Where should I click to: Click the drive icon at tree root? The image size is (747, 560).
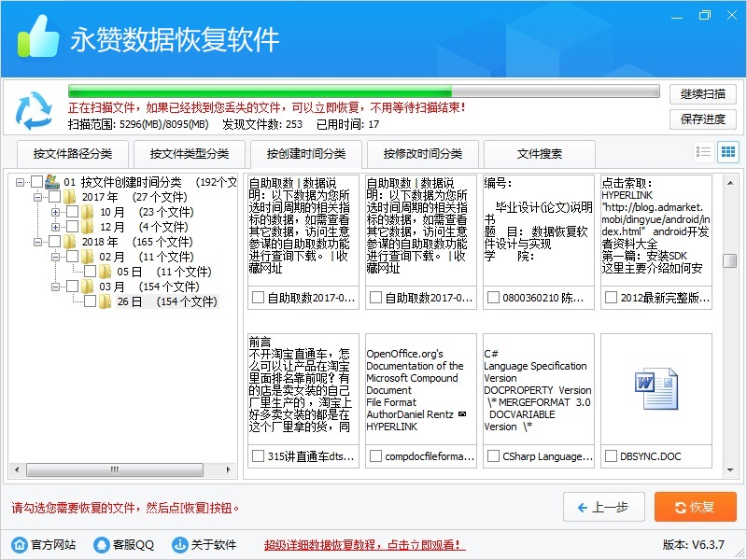click(x=53, y=182)
